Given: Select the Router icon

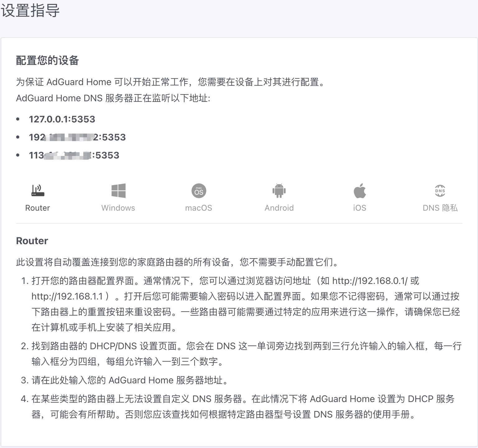Looking at the screenshot, I should (x=38, y=190).
